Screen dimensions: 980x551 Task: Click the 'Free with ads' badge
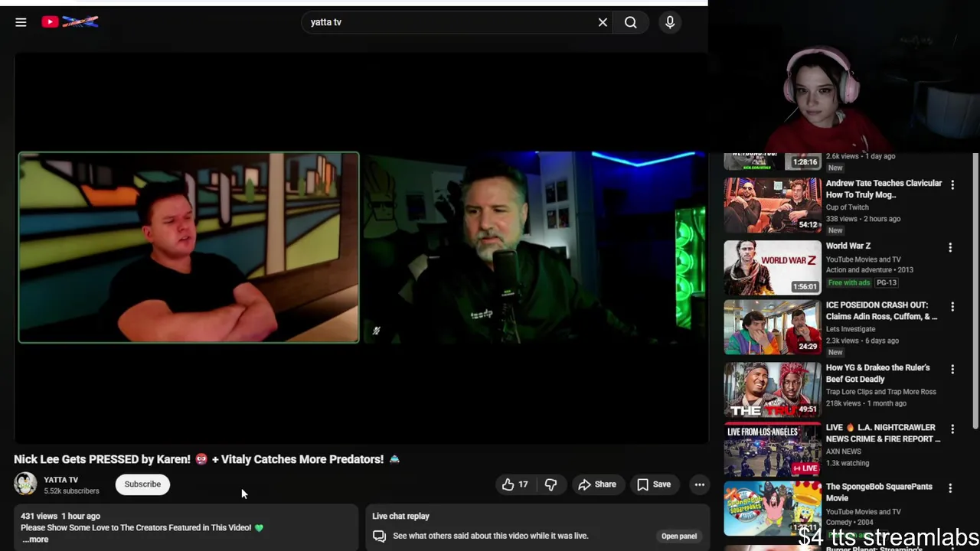pyautogui.click(x=848, y=282)
